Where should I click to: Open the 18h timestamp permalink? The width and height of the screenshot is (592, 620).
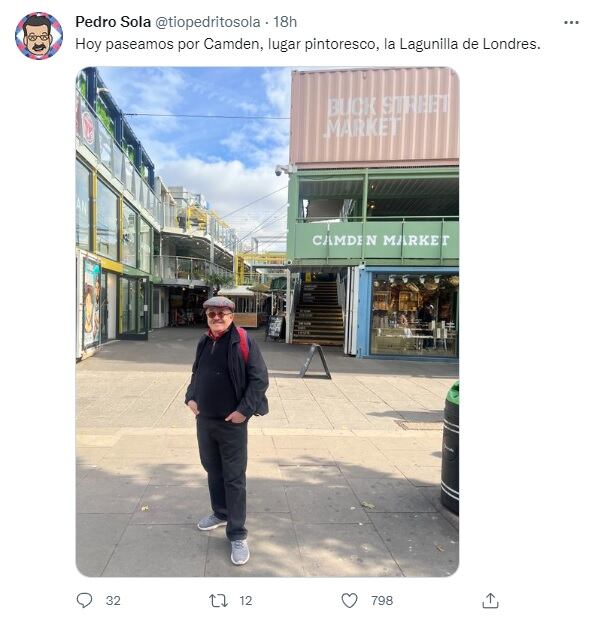tap(285, 22)
